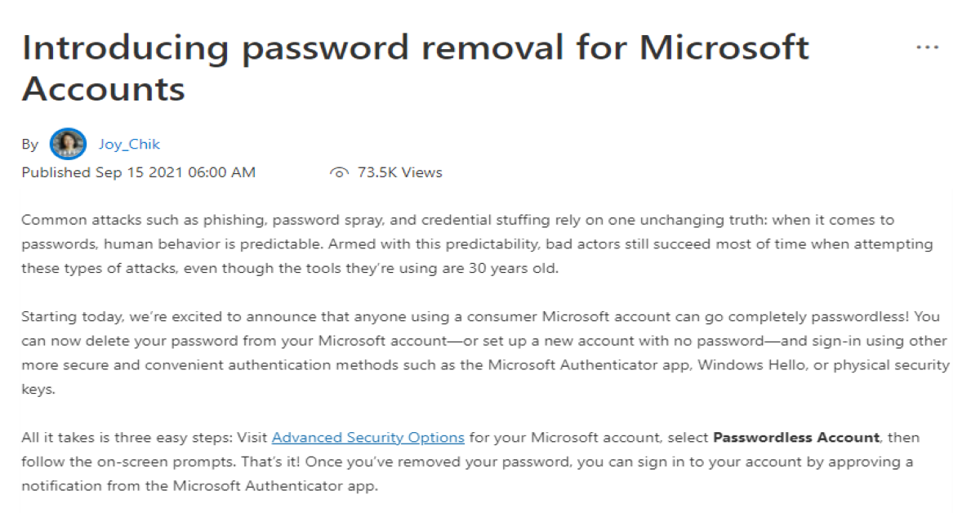Click the paragraph starting 'All it takes'
The width and height of the screenshot is (980, 513).
pos(467,462)
